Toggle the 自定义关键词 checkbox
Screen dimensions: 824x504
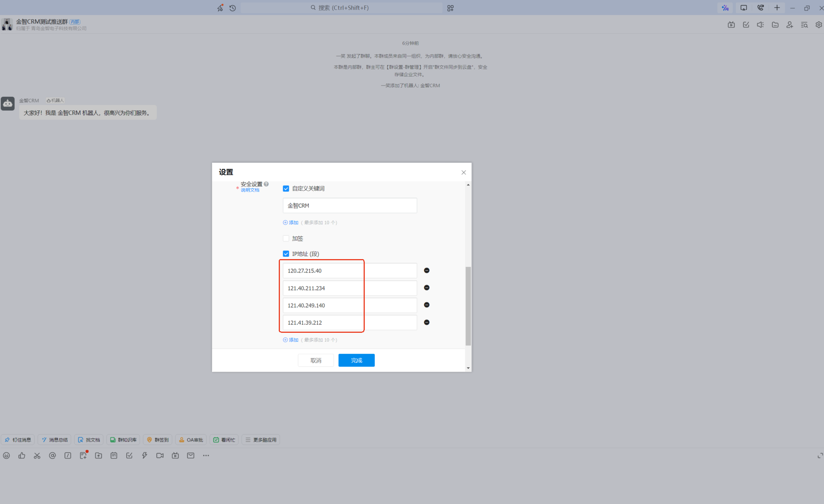(286, 188)
